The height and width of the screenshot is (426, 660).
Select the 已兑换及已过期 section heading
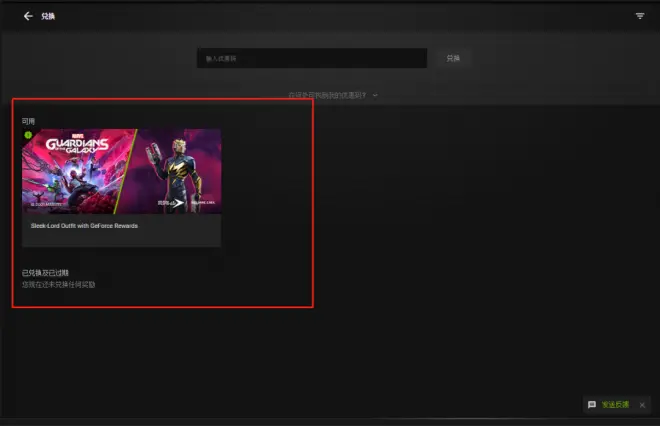pos(47,273)
